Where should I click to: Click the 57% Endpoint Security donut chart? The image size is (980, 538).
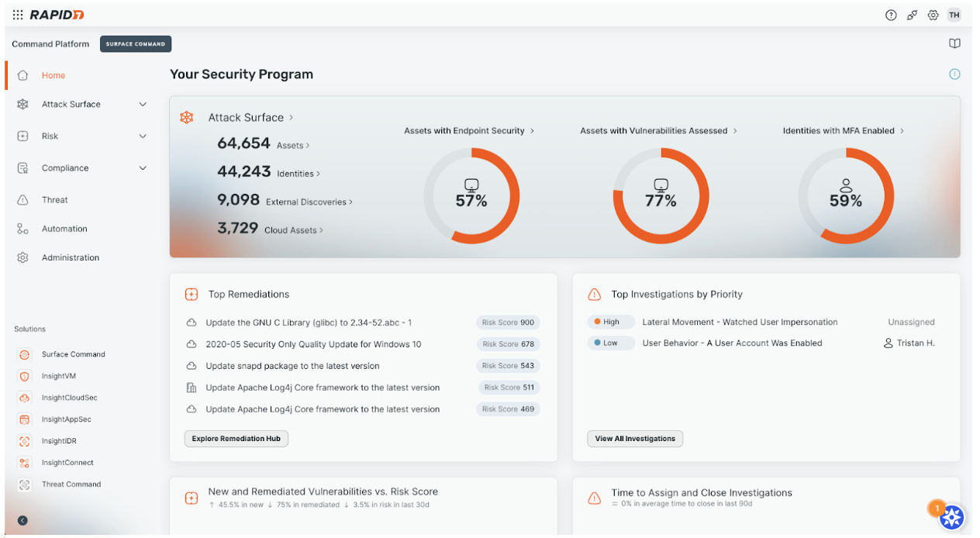[471, 196]
